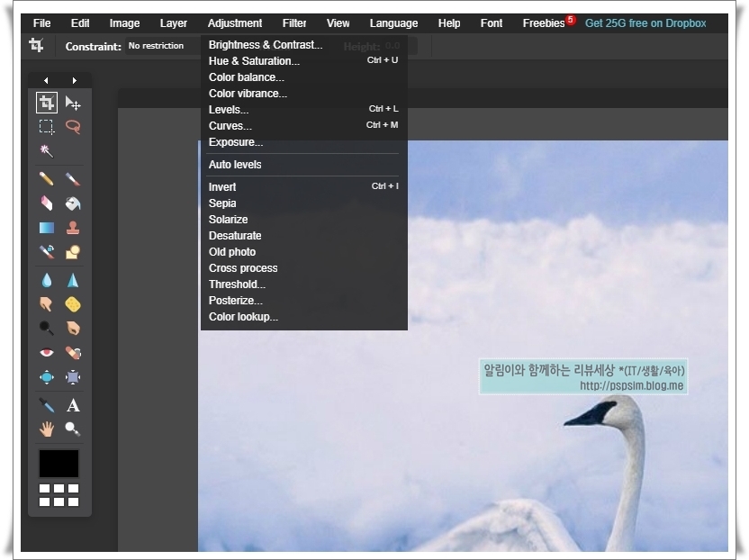Select the Color Picker eyedropper tool
This screenshot has width=749, height=560.
point(47,405)
